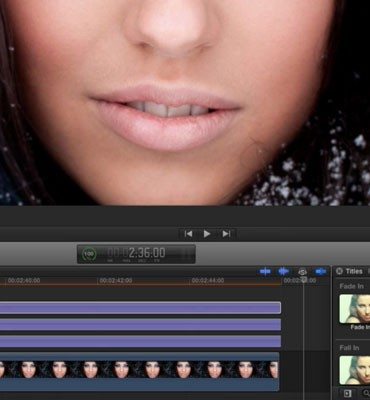Play the video in the viewer

207,234
